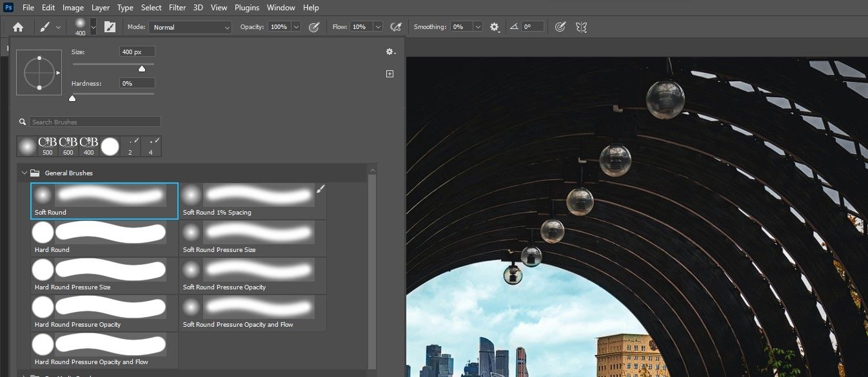The image size is (868, 377).
Task: Toggle pressure for size button
Action: pyautogui.click(x=560, y=27)
